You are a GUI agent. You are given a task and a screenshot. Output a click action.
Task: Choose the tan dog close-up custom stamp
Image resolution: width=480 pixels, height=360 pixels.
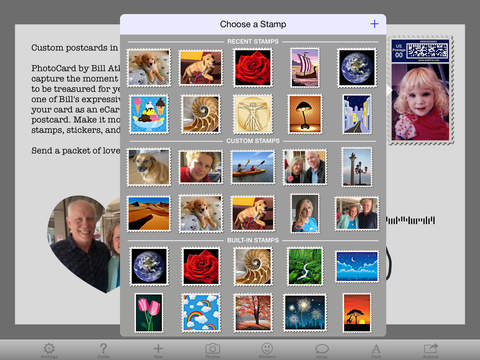pos(149,167)
